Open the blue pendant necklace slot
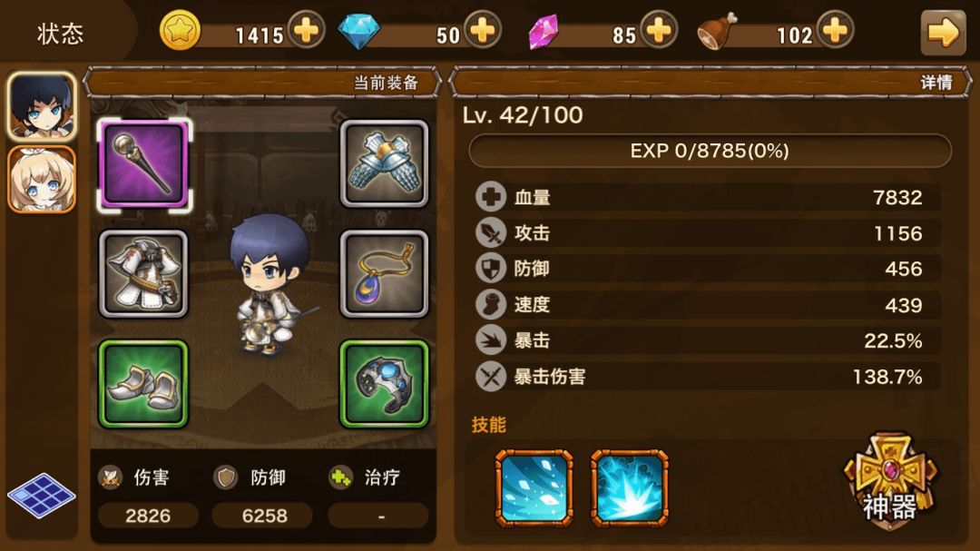Viewport: 980px width, 551px height. point(384,274)
